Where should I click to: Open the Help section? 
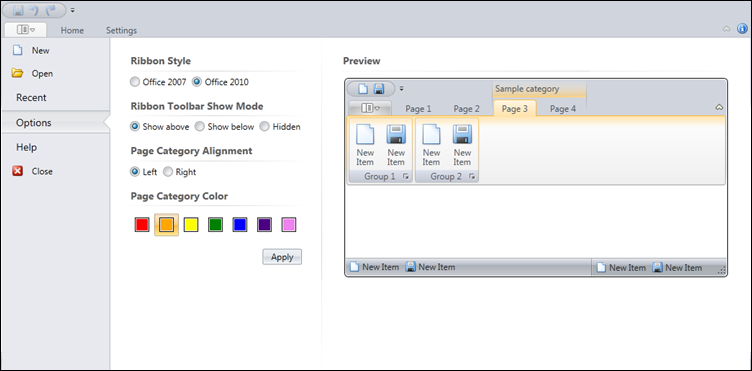tap(26, 147)
